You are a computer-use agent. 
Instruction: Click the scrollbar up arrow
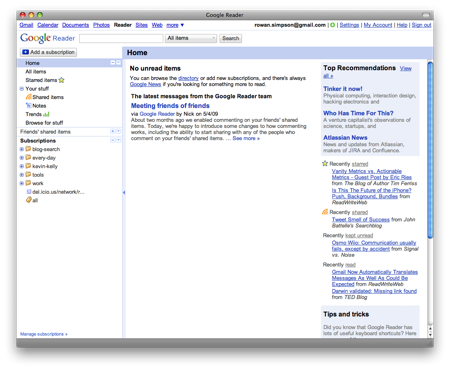pyautogui.click(x=430, y=329)
